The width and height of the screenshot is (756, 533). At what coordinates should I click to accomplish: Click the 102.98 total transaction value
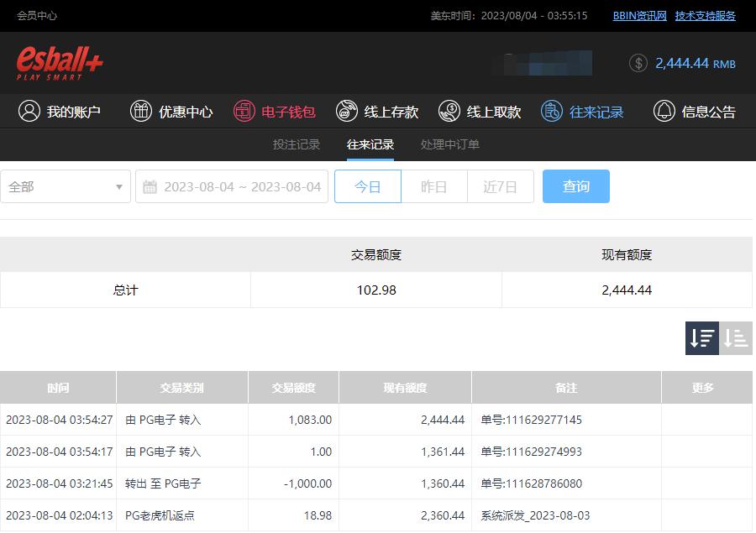pos(376,290)
